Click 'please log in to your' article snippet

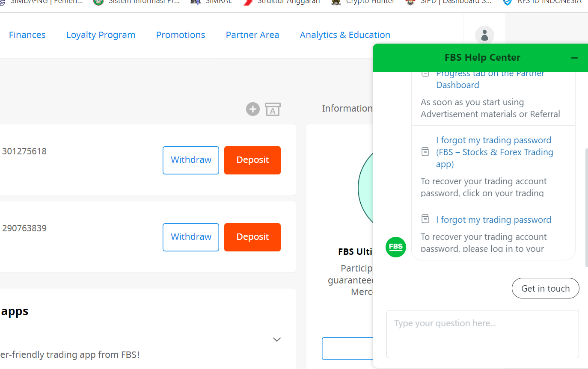pos(484,242)
